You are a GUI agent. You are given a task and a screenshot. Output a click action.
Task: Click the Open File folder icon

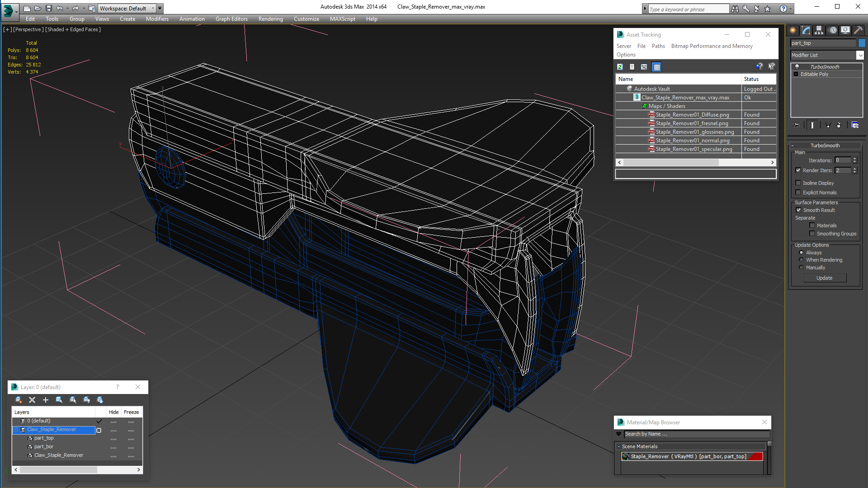point(38,8)
